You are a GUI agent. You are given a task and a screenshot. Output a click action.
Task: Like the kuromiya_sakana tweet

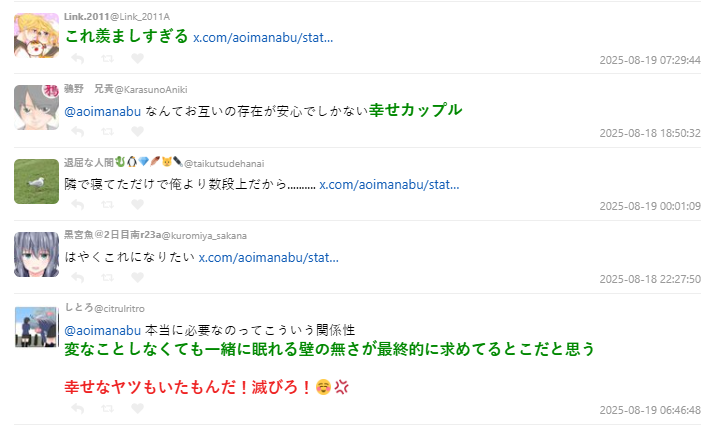[138, 277]
